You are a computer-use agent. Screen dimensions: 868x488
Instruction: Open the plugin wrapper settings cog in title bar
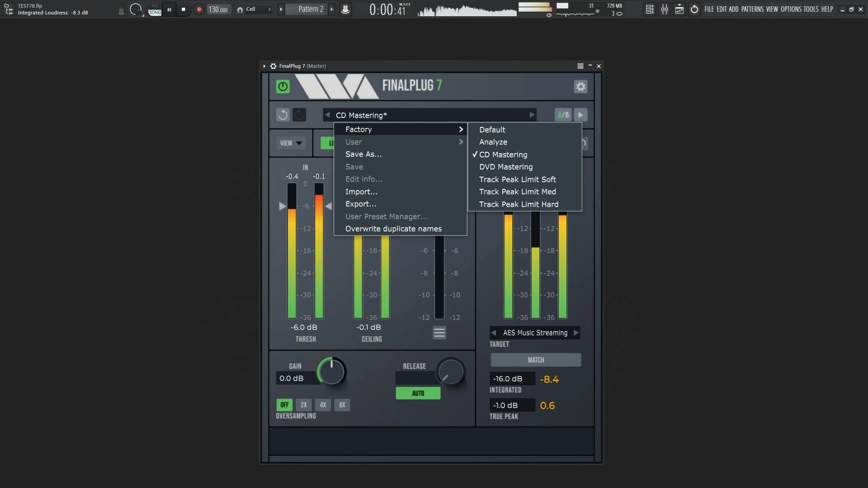[x=273, y=66]
